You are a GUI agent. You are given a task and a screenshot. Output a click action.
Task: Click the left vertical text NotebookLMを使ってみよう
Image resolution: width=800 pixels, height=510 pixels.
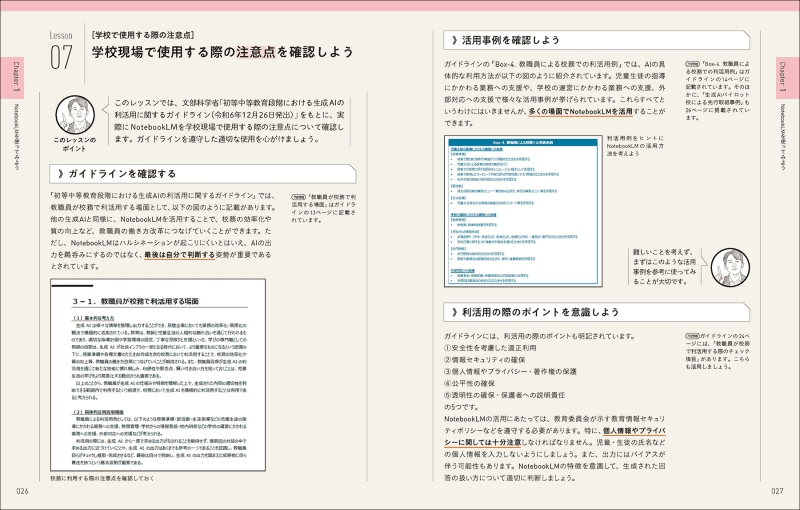coord(16,137)
